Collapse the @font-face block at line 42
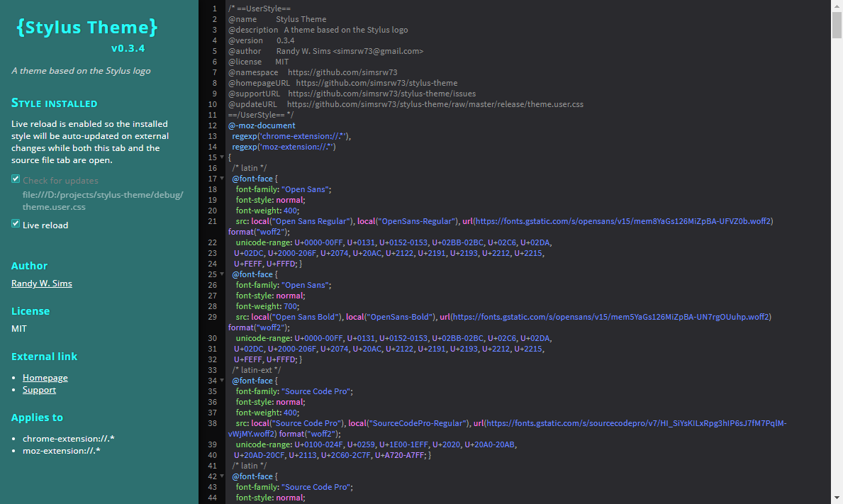The height and width of the screenshot is (504, 843). 222,476
